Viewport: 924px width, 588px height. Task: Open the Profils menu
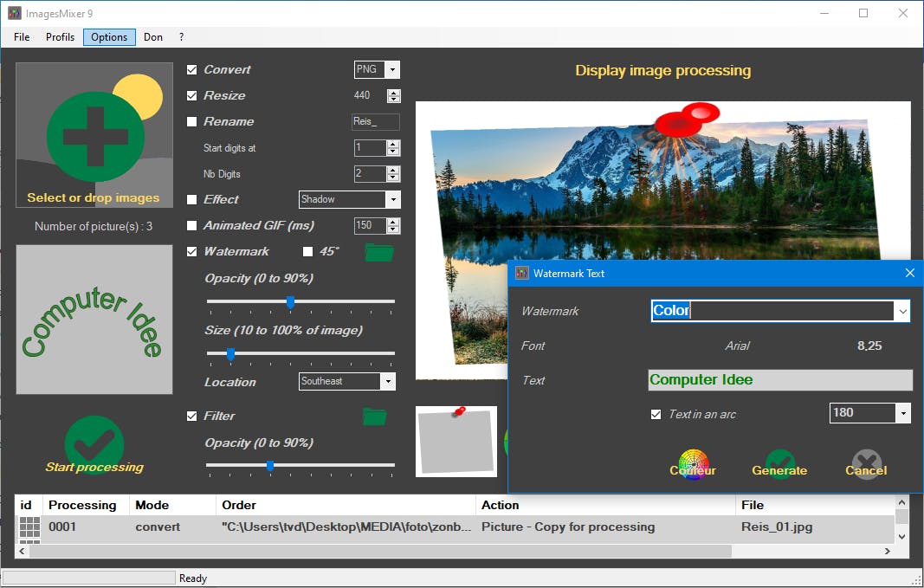[60, 37]
